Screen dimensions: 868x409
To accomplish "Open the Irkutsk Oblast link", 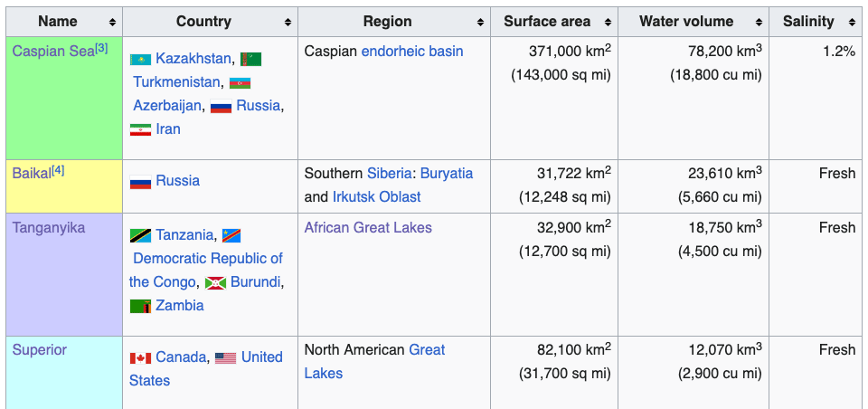I will pos(376,196).
